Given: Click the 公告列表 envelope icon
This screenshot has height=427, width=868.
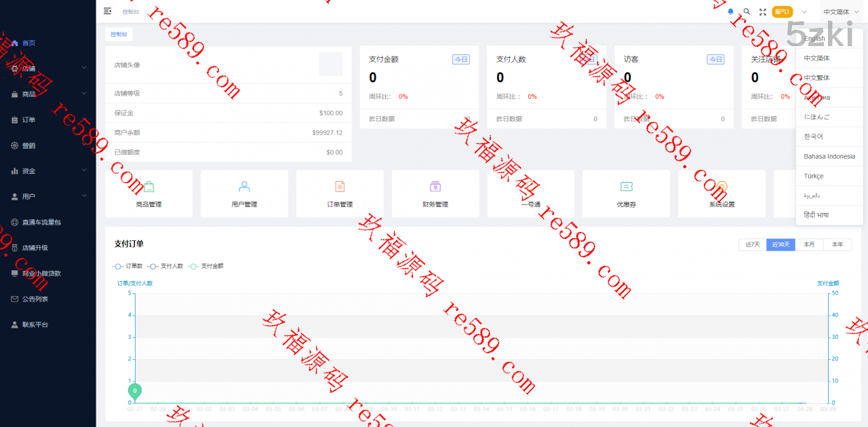Looking at the screenshot, I should (15, 299).
